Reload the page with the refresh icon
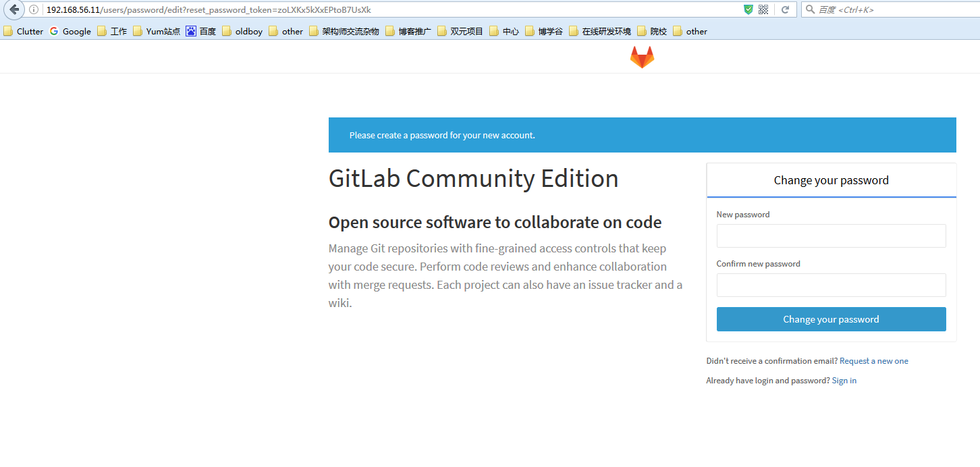This screenshot has height=467, width=980. click(785, 9)
